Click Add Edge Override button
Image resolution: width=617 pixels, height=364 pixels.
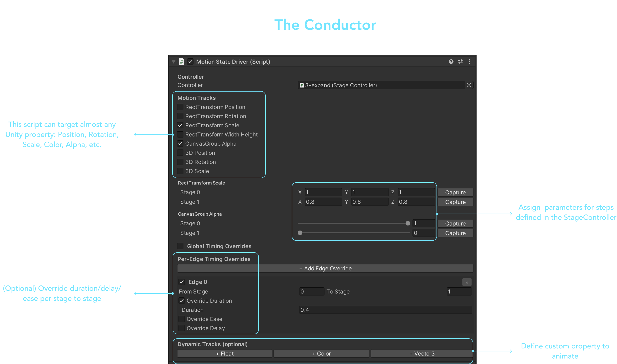(325, 268)
